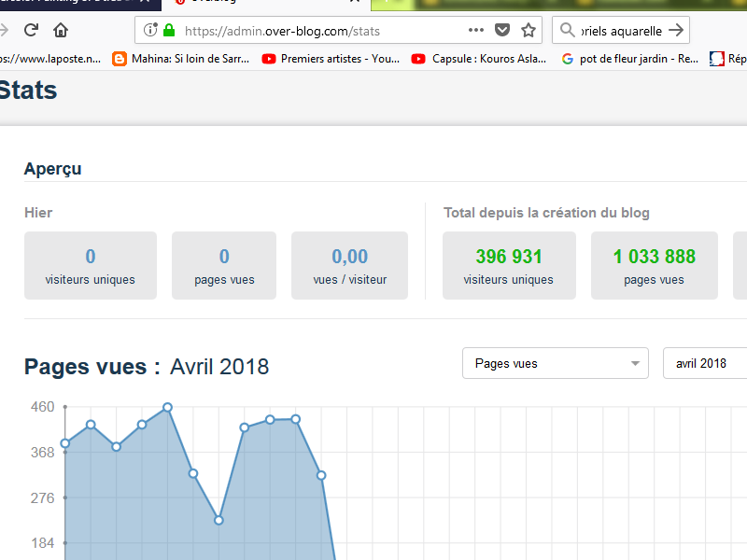
Task: Reload the current page
Action: pyautogui.click(x=32, y=31)
